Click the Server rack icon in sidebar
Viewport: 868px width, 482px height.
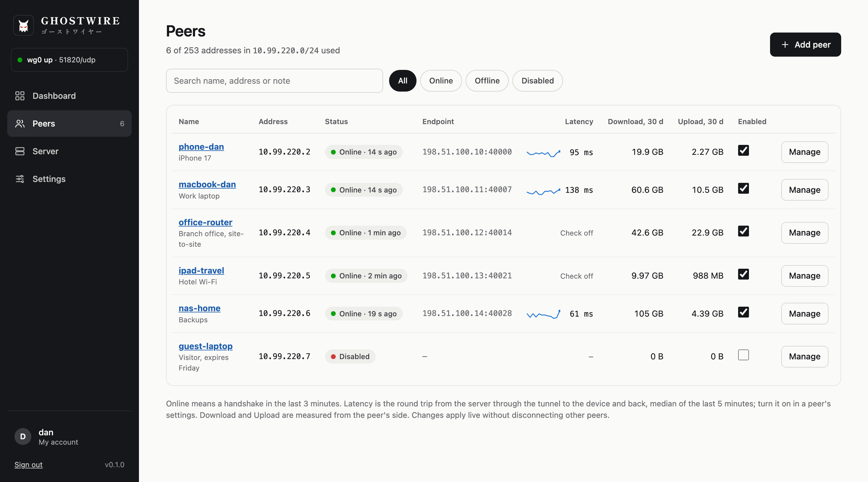pyautogui.click(x=20, y=151)
